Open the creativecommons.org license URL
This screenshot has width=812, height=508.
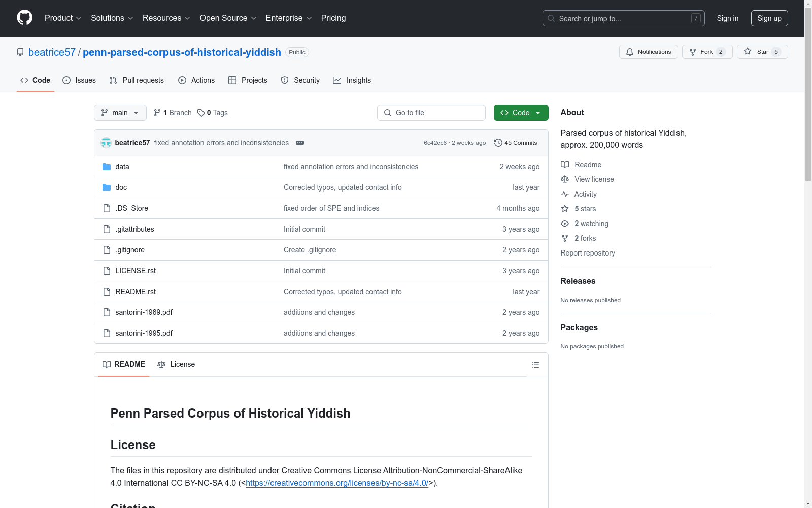click(x=337, y=483)
